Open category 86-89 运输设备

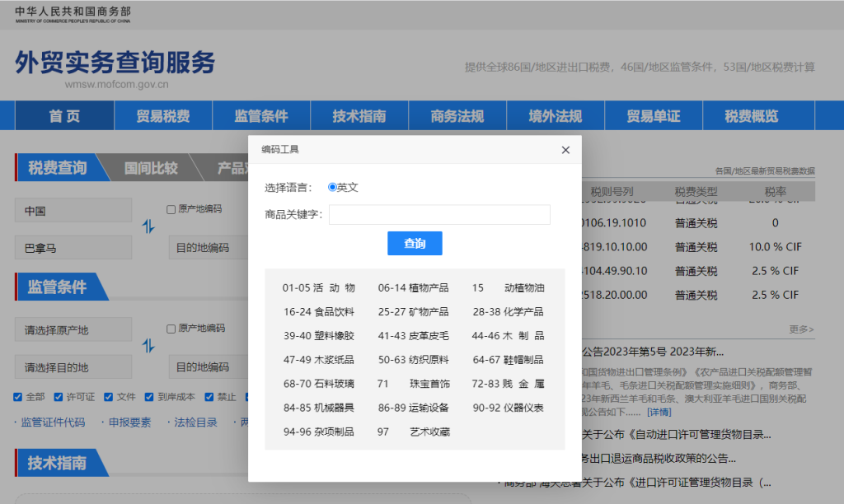[x=414, y=408]
